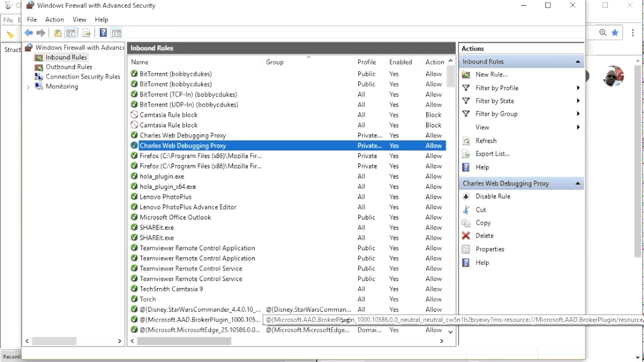This screenshot has width=644, height=362.
Task: Click the Connection Security Rules icon
Action: pos(39,76)
